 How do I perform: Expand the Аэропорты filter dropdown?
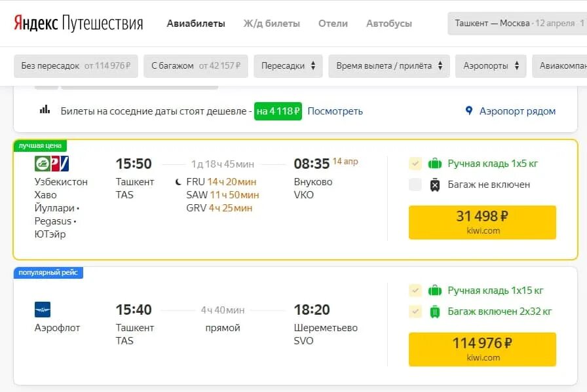coord(491,66)
